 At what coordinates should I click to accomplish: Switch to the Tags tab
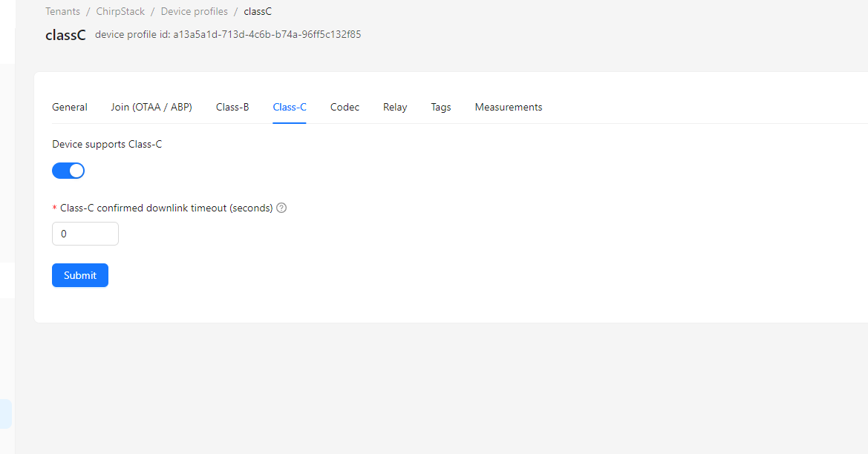tap(441, 108)
